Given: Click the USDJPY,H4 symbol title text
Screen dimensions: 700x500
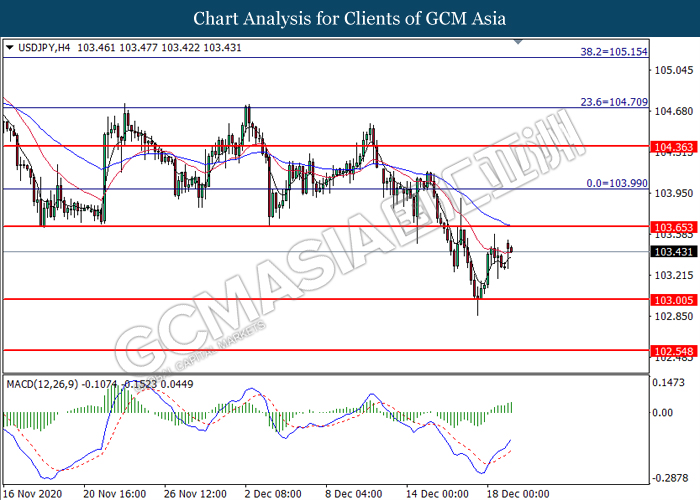Looking at the screenshot, I should (44, 47).
